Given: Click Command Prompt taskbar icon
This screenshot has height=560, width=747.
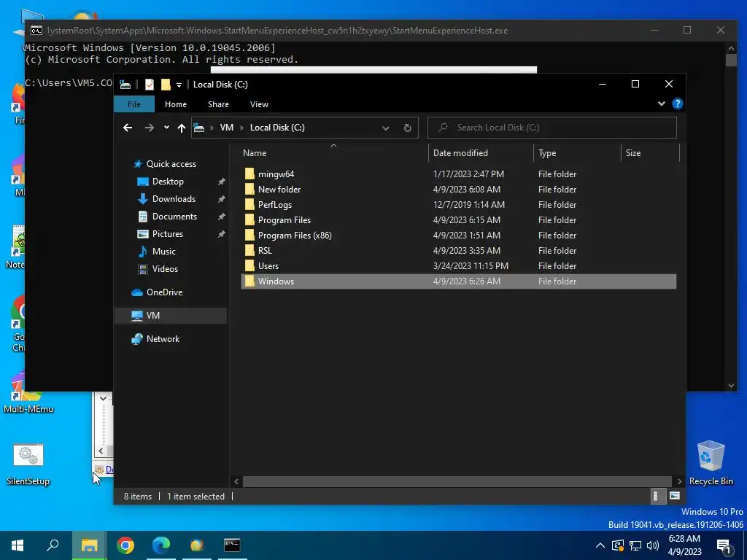Looking at the screenshot, I should pos(232,545).
